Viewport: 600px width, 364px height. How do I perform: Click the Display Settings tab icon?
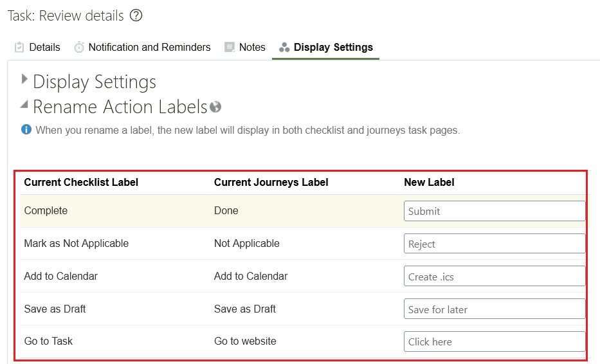pos(284,48)
